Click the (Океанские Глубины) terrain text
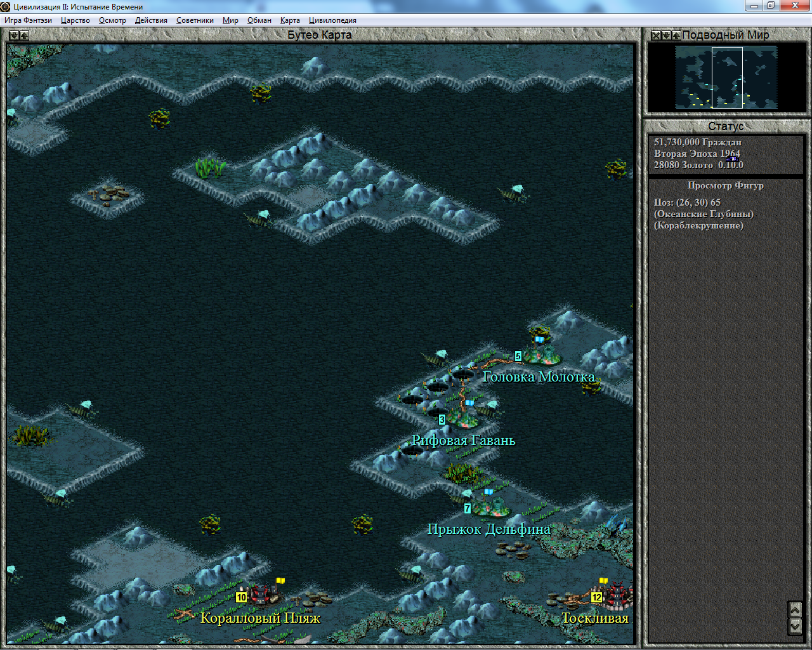 (704, 214)
